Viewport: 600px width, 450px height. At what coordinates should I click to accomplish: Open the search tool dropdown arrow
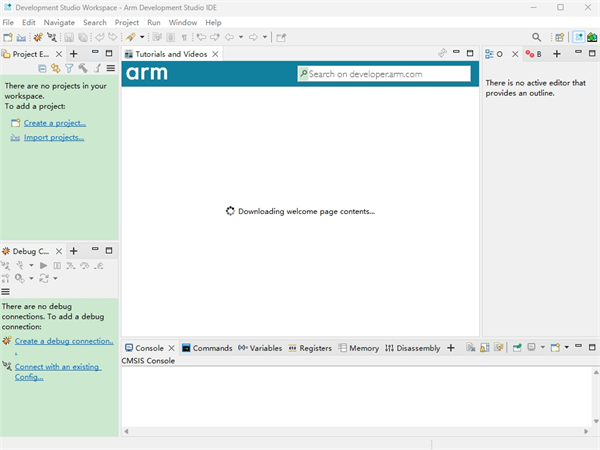pyautogui.click(x=142, y=37)
